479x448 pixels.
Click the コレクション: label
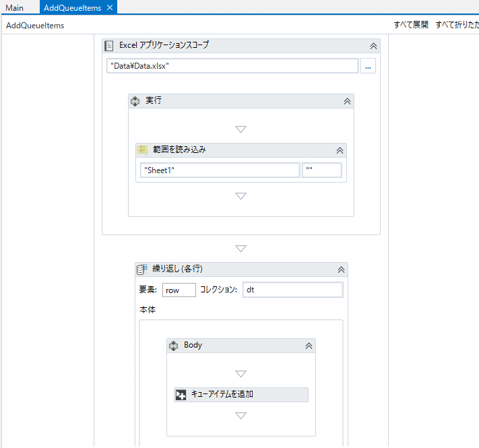click(218, 290)
